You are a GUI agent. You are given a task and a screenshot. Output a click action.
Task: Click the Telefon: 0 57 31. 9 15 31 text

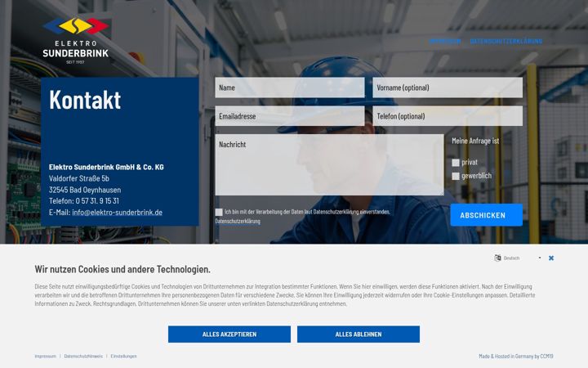pyautogui.click(x=84, y=201)
